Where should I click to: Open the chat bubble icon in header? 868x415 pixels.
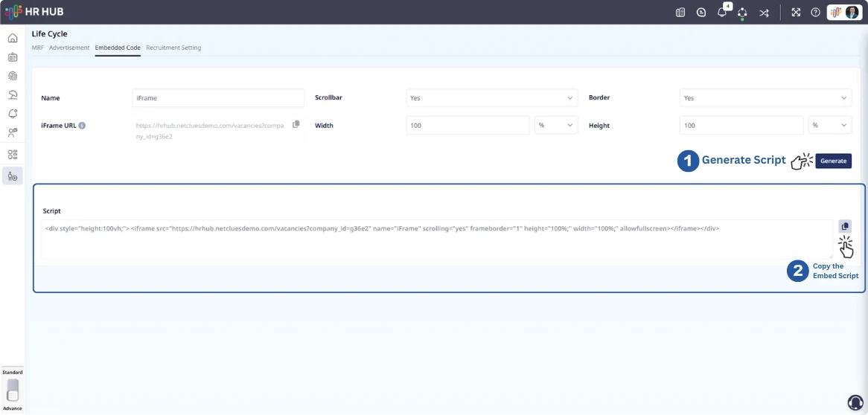click(x=701, y=12)
